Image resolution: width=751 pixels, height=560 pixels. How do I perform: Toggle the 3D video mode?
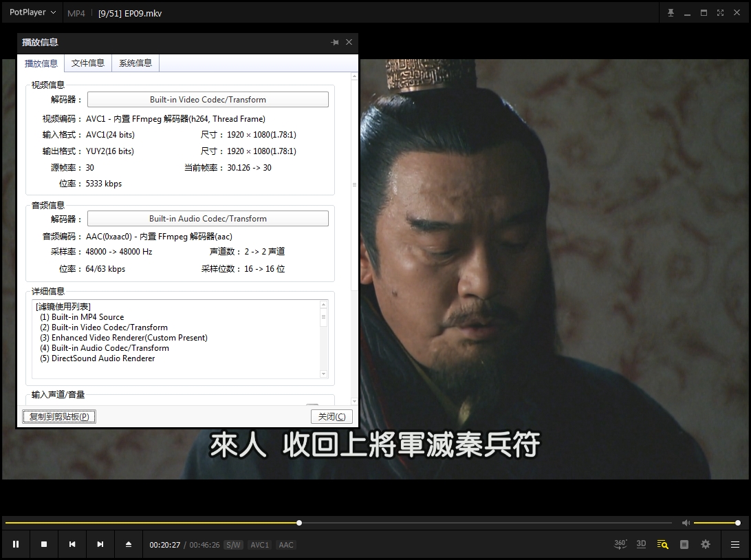coord(642,544)
